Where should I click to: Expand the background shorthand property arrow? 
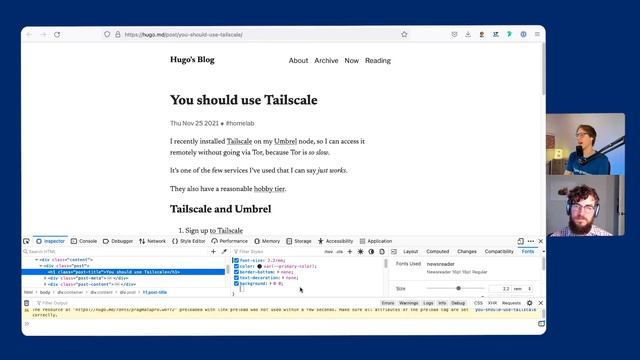(x=272, y=283)
